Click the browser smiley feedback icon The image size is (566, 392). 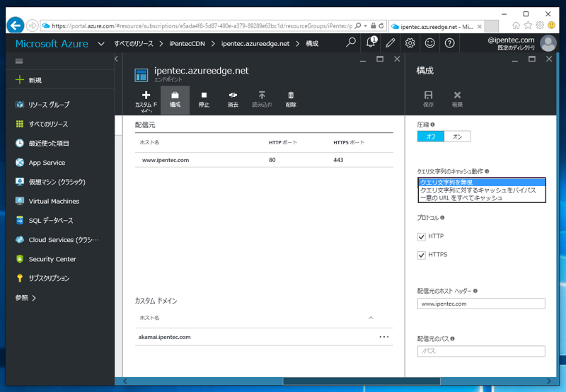[x=551, y=25]
